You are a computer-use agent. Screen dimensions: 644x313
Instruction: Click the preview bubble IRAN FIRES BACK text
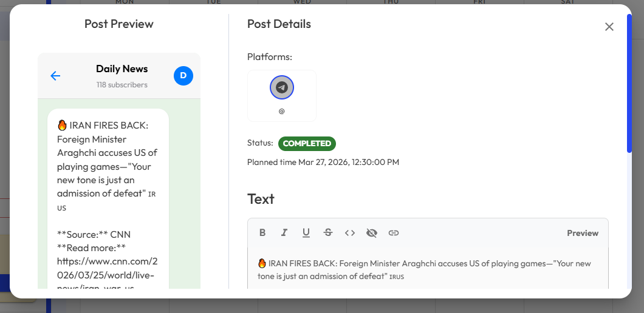107,166
